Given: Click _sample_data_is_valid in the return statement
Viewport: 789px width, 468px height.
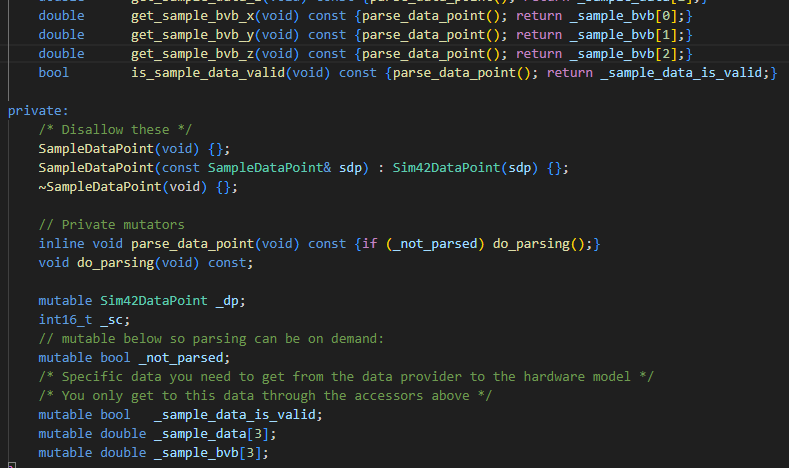Looking at the screenshot, I should (681, 73).
